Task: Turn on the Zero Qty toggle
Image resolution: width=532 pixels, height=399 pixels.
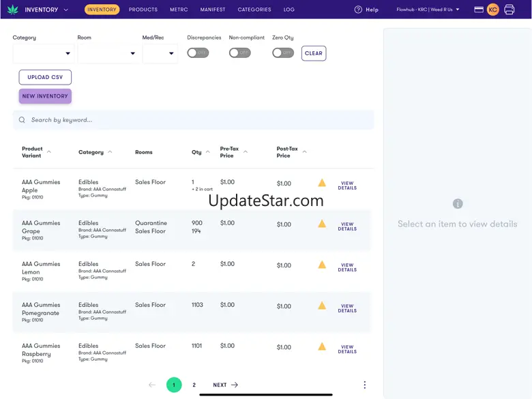Action: 282,53
